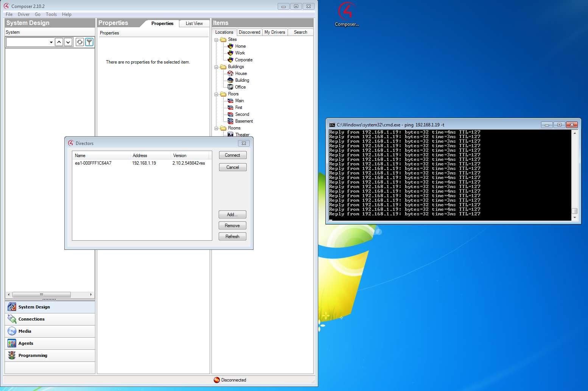Switch to the My Drivers tab
This screenshot has height=391, width=588.
(x=275, y=32)
